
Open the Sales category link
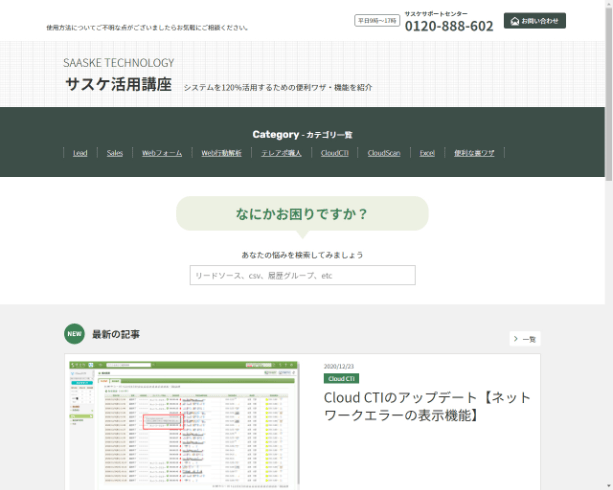click(115, 153)
